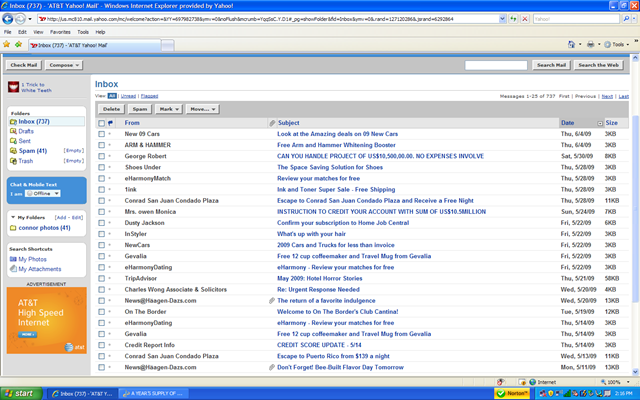Click the white teeth ad thumbnail
The width and height of the screenshot is (640, 400).
pyautogui.click(x=13, y=87)
